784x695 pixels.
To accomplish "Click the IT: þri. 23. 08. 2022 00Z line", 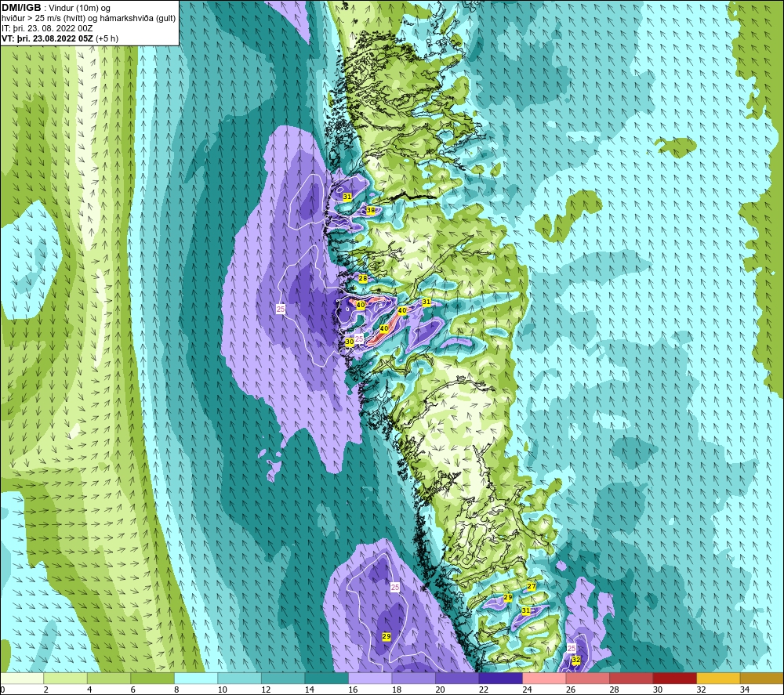I will point(47,28).
